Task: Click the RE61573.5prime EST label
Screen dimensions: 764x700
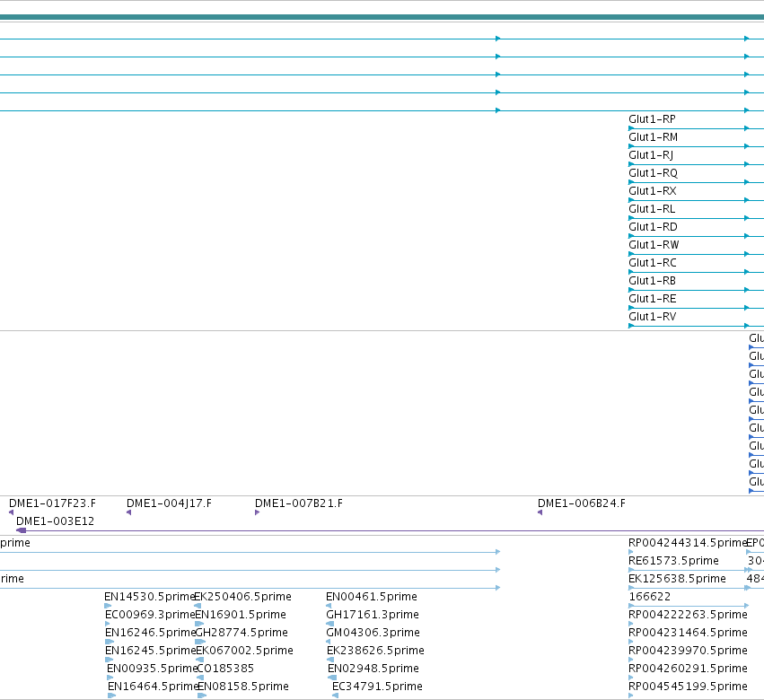Action: point(674,561)
